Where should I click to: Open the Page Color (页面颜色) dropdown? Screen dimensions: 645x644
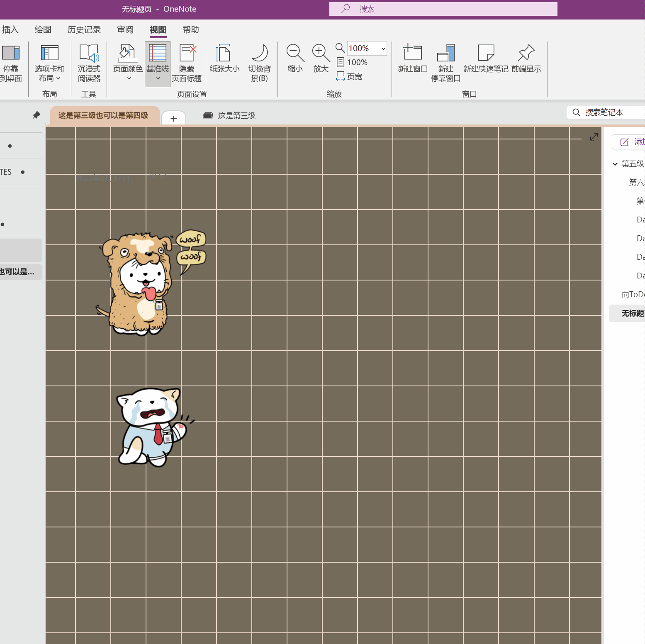coord(129,78)
